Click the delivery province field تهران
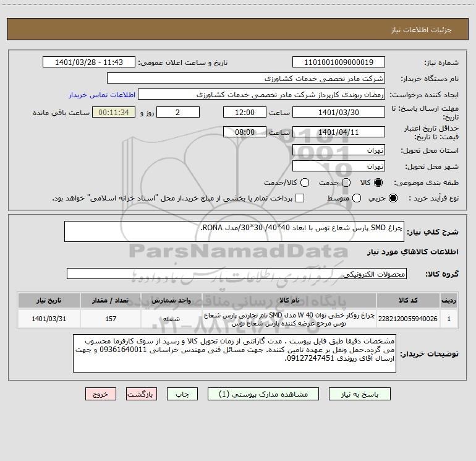The image size is (476, 461). 339,150
